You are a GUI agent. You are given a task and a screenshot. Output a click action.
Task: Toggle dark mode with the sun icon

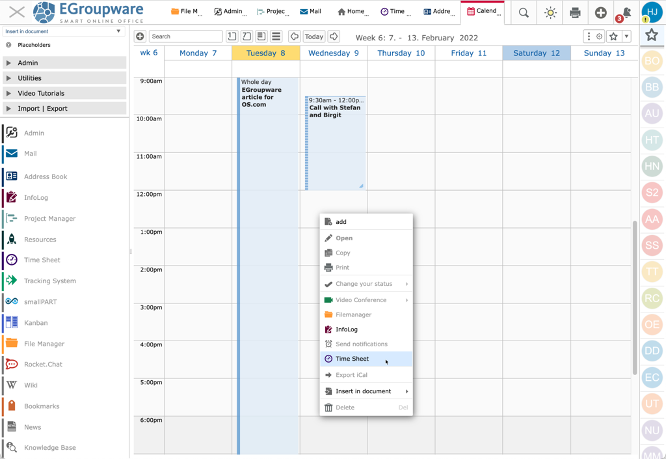(550, 13)
